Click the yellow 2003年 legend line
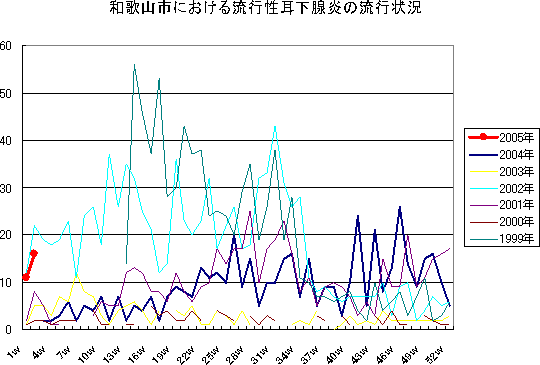 [x=483, y=171]
